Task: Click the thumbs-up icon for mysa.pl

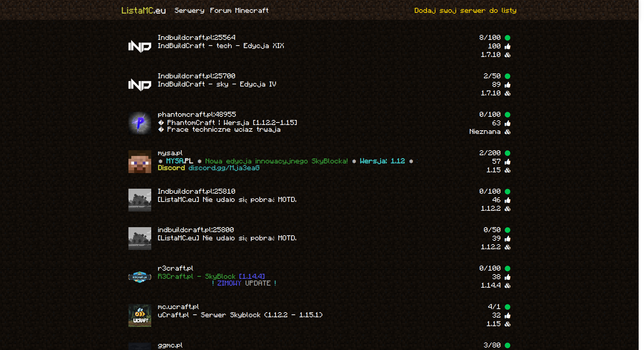Action: (x=507, y=162)
